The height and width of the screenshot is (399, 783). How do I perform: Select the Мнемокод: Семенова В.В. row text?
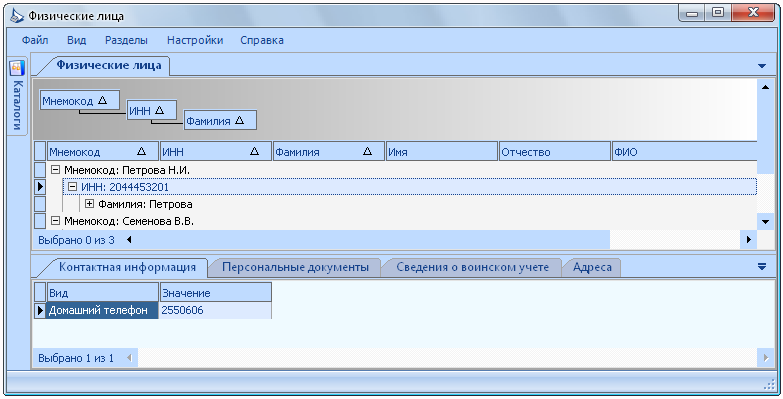click(129, 221)
